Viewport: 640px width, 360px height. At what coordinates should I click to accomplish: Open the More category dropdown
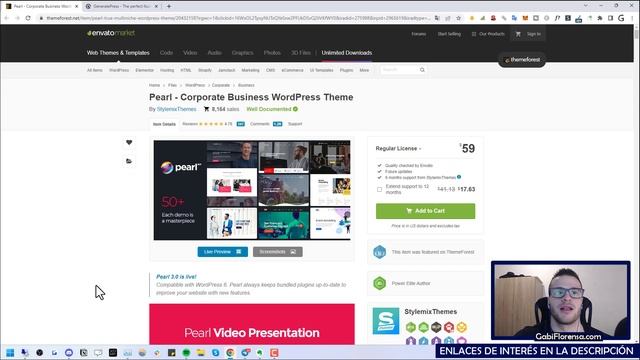point(364,70)
